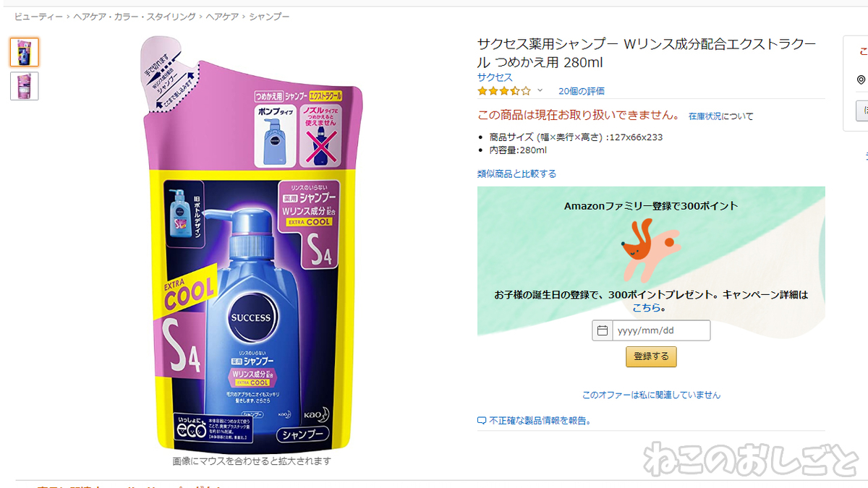Open the ヘアケア・カラー・スタイリング breadcrumb
868x488 pixels.
tap(135, 16)
